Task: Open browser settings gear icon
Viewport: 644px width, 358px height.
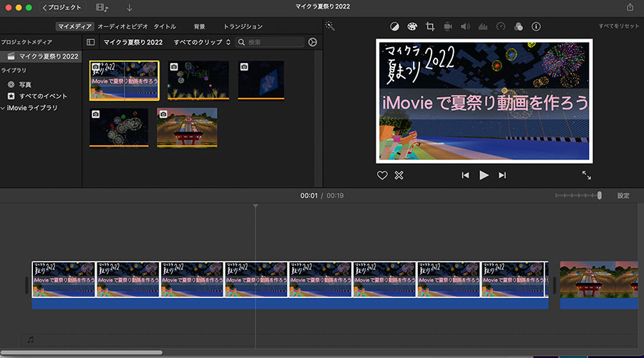Action: click(313, 42)
